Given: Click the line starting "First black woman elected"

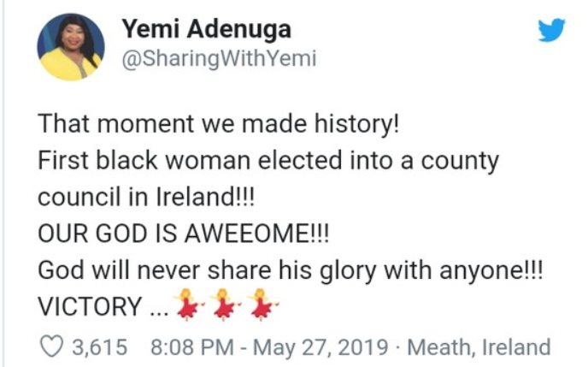Looking at the screenshot, I should pos(267,160).
